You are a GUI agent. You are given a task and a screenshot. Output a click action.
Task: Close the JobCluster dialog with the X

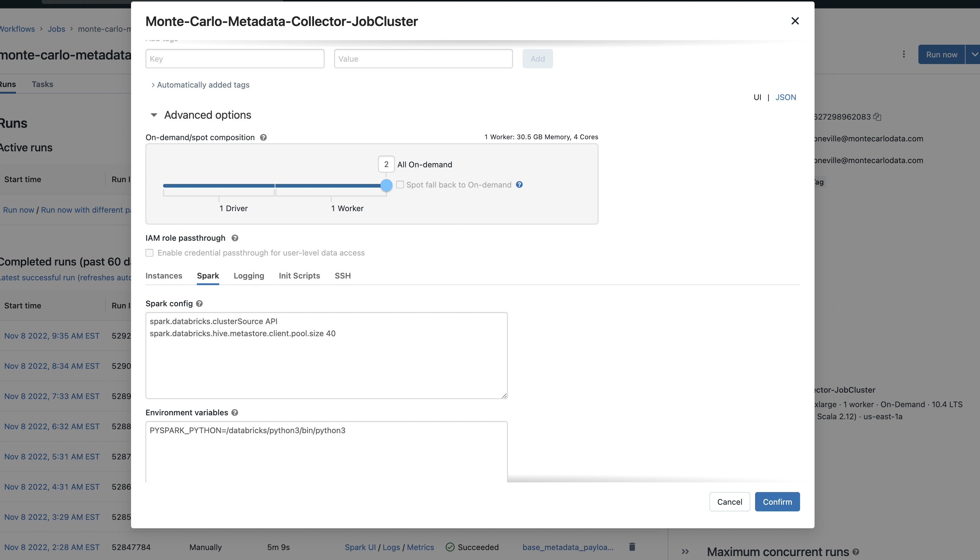tap(795, 21)
